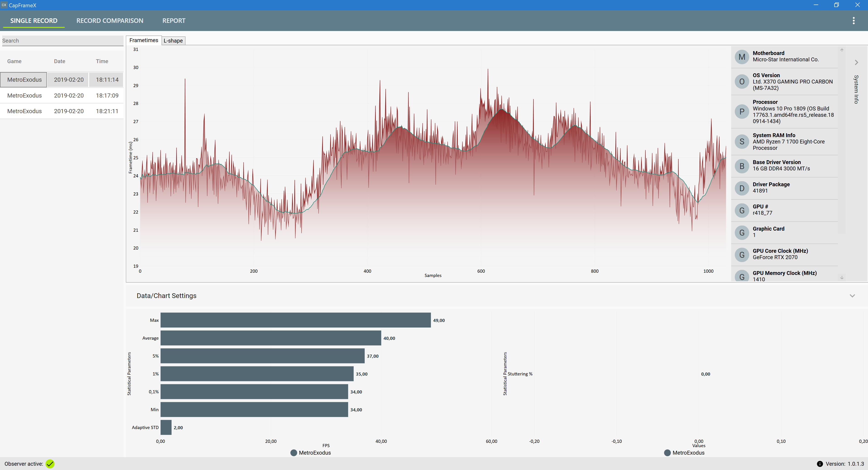The width and height of the screenshot is (868, 470).
Task: Open the Report tab
Action: [x=174, y=21]
